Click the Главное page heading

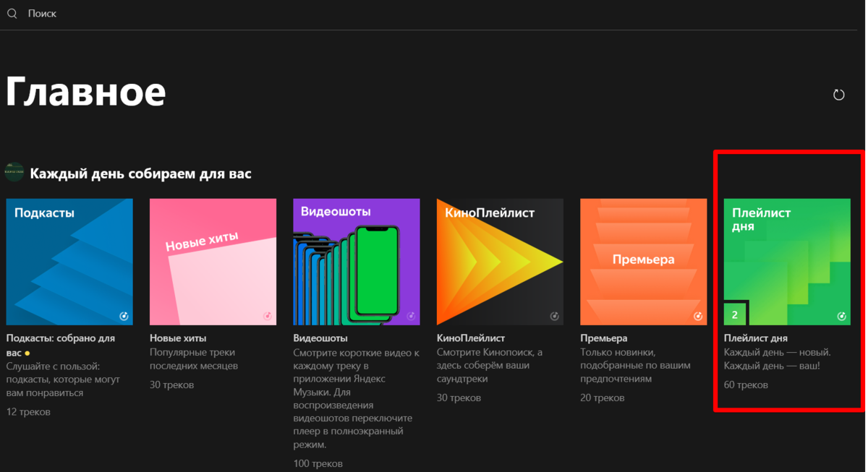(x=86, y=91)
